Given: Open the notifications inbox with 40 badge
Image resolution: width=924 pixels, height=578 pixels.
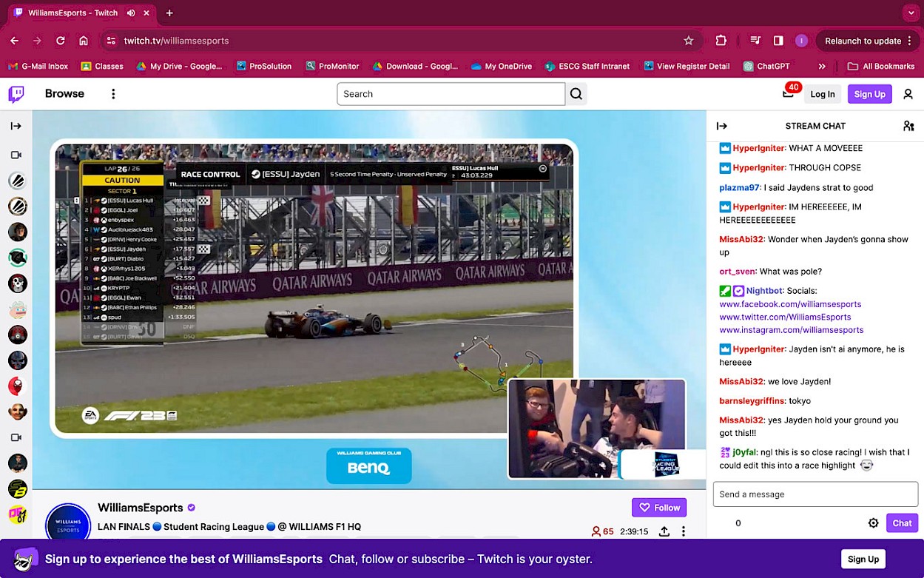Looking at the screenshot, I should [789, 93].
